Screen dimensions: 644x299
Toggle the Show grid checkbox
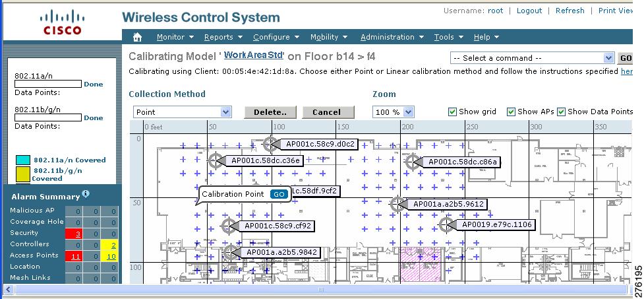coord(452,112)
